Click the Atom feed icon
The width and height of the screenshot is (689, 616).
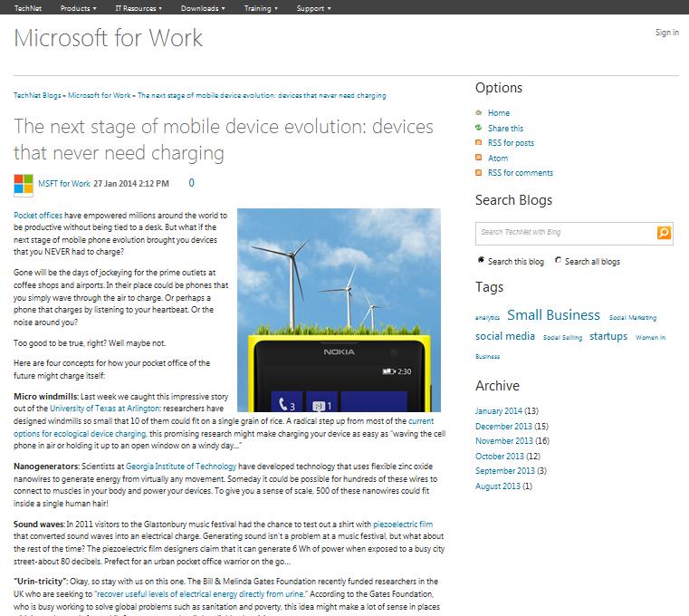pyautogui.click(x=479, y=158)
